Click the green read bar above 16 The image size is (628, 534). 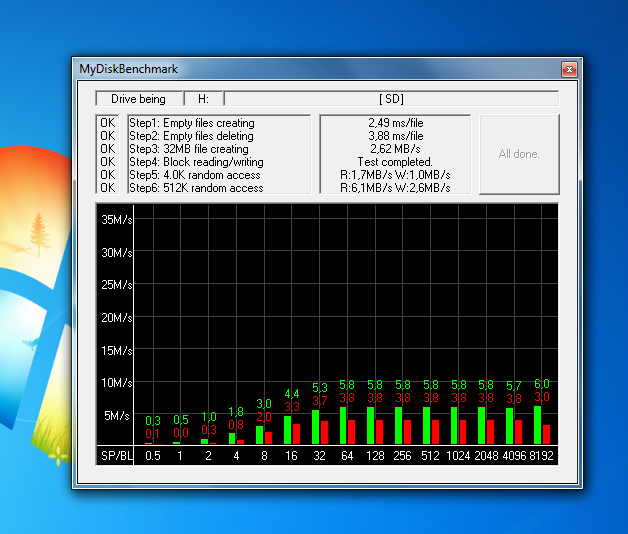287,430
